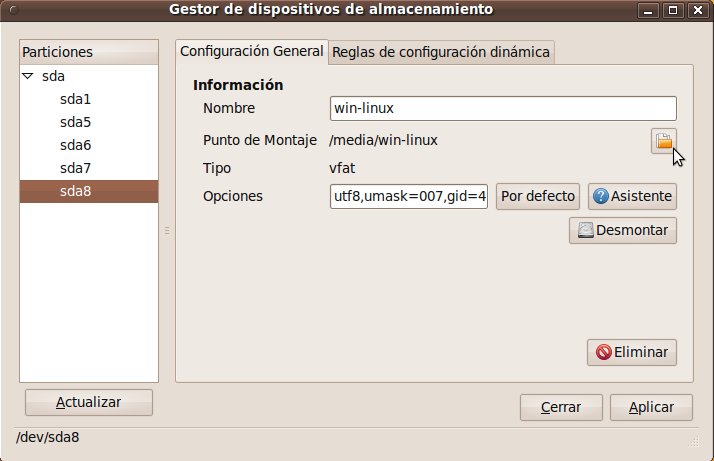Select partition sda7

tap(89, 168)
